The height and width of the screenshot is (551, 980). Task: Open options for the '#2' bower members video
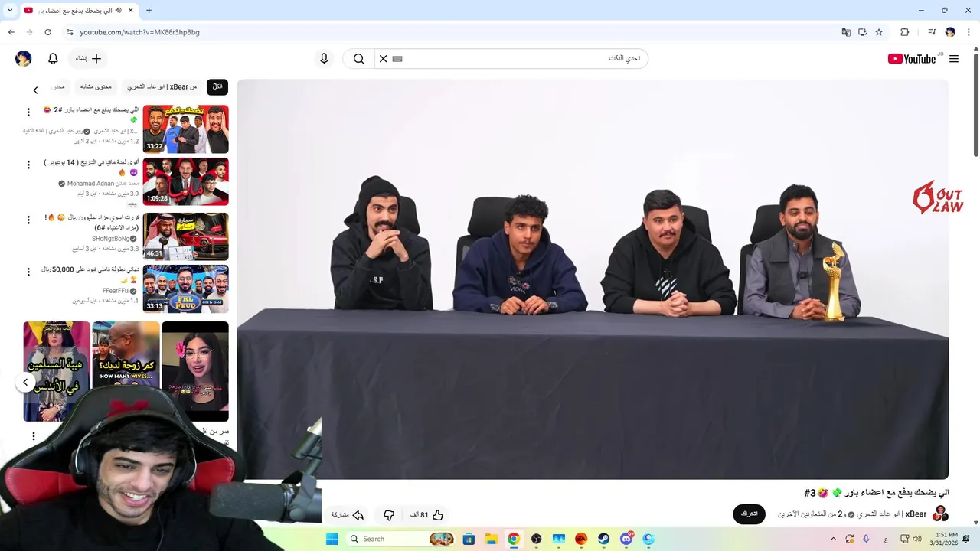pos(28,112)
